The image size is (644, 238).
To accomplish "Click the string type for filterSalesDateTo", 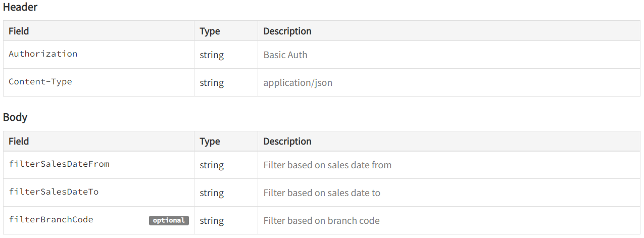I will pos(212,193).
